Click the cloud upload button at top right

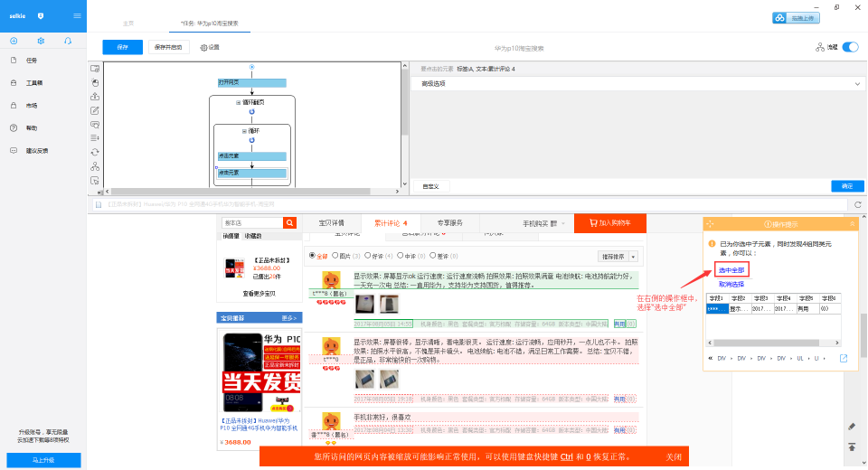(x=796, y=18)
